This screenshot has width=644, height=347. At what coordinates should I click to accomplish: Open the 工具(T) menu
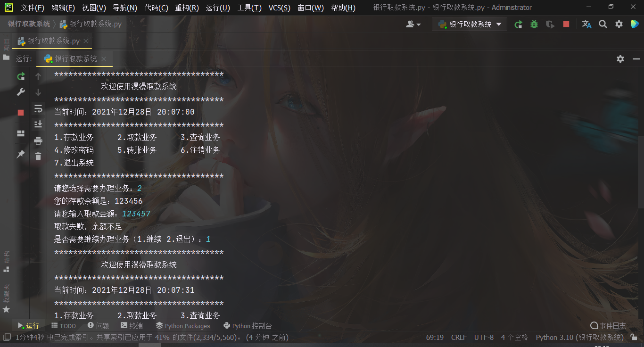249,8
